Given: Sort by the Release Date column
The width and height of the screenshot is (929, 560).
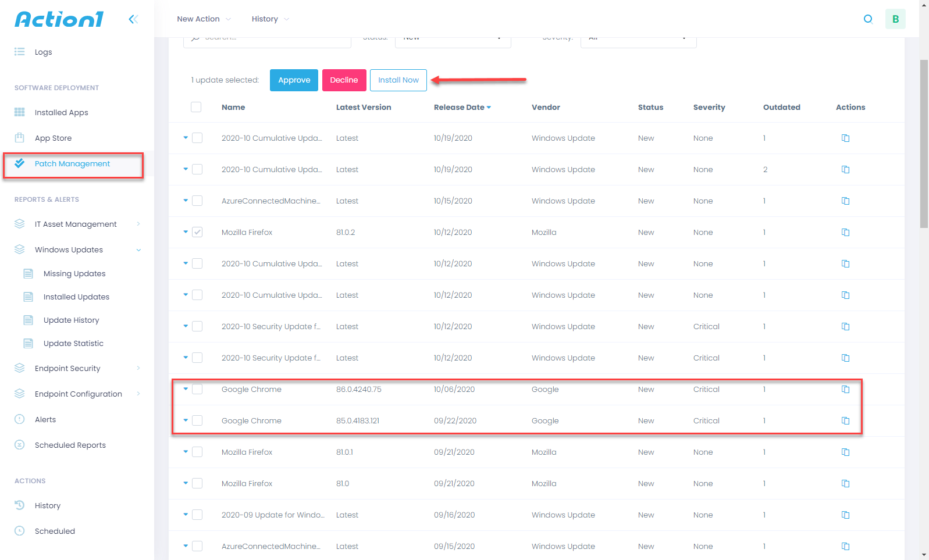Looking at the screenshot, I should coord(462,107).
